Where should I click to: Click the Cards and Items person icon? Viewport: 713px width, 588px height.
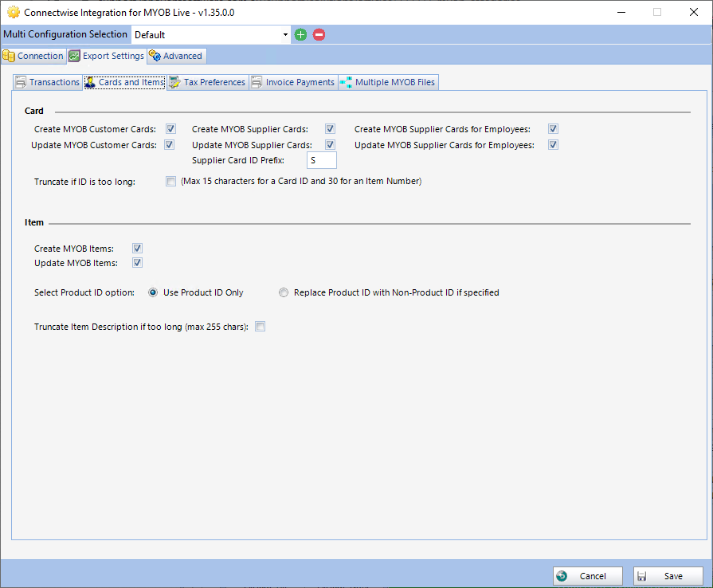[x=91, y=82]
